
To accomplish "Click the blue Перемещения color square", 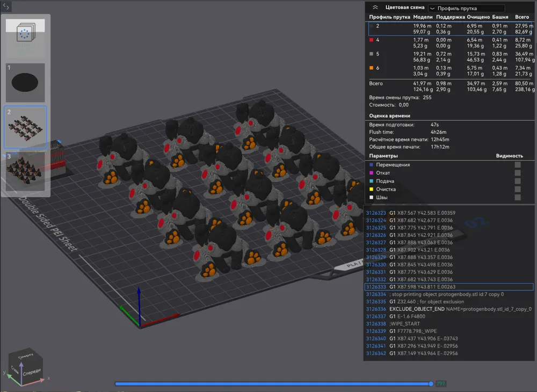I will 371,165.
